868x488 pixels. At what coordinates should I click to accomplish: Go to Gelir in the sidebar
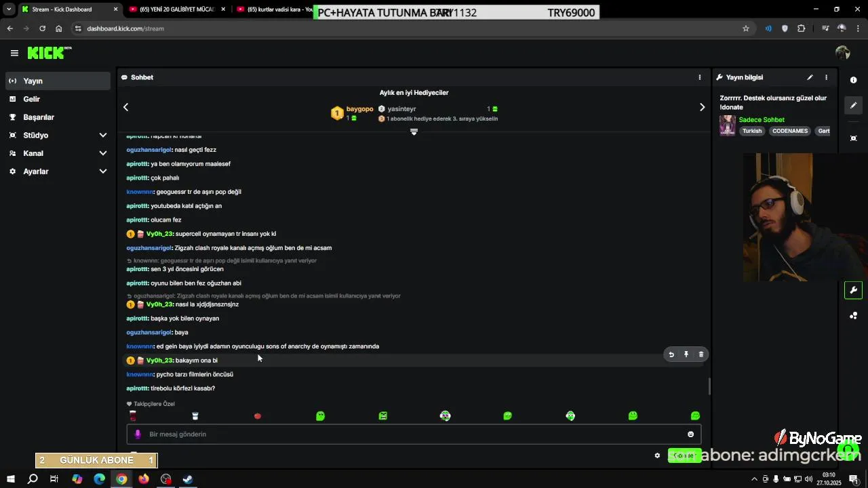(x=58, y=99)
